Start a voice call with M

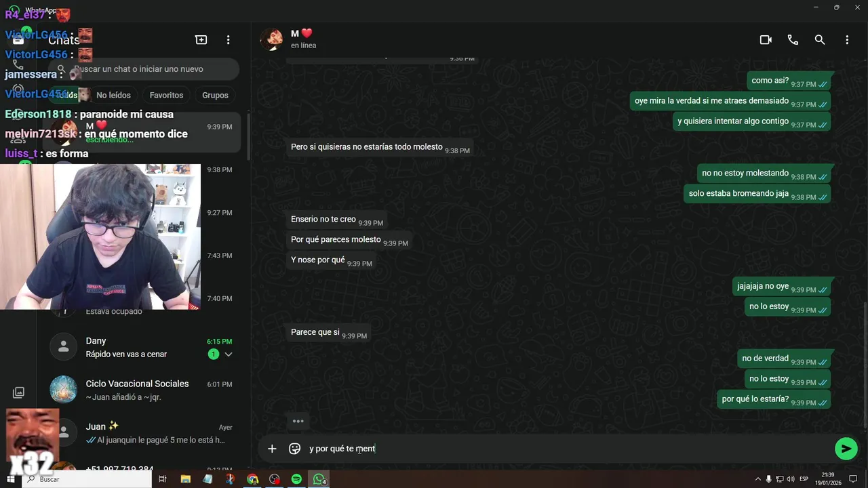tap(793, 40)
